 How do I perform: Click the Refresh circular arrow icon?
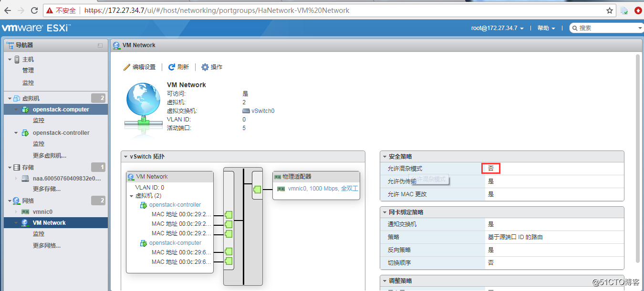pos(172,67)
